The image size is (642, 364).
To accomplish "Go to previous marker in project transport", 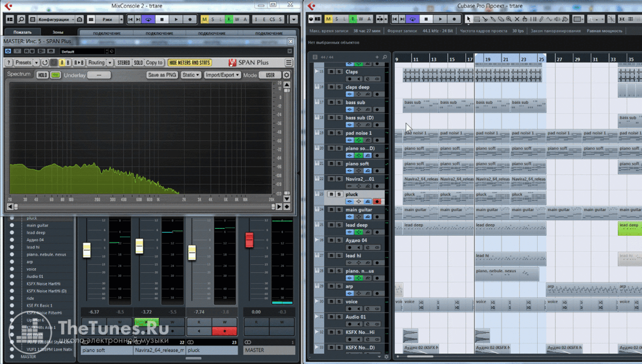I will pos(394,19).
